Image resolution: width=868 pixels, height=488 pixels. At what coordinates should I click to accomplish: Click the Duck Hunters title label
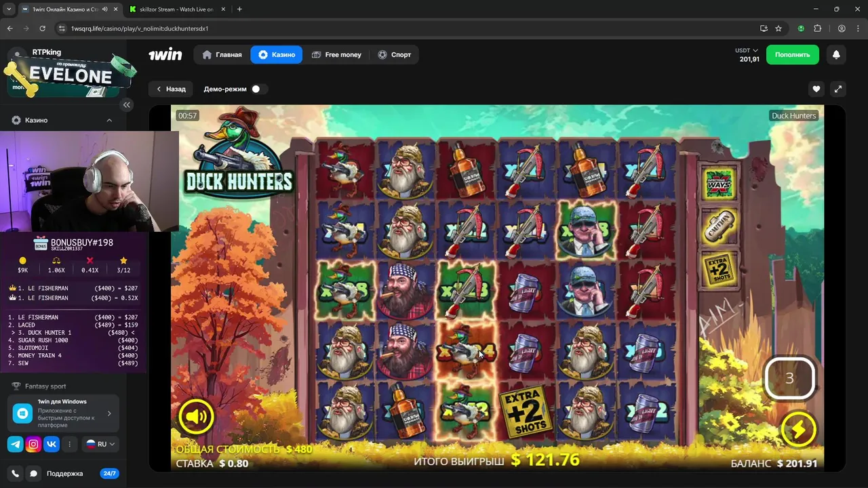pyautogui.click(x=793, y=116)
